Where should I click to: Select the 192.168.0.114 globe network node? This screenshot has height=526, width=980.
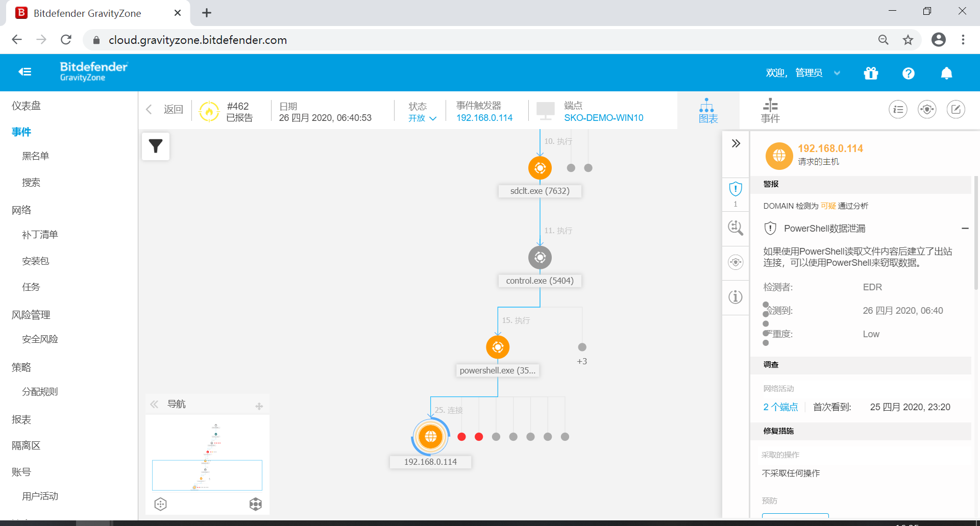tap(430, 437)
